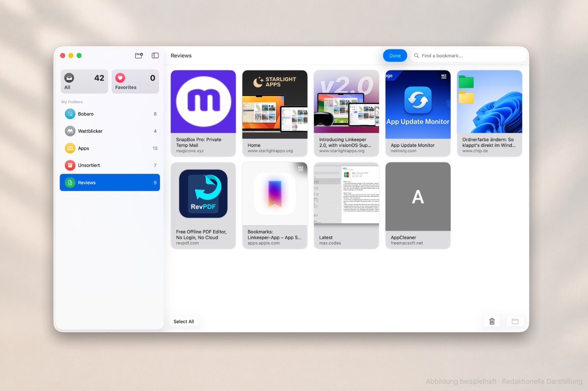Select the Unsortiert folder
Screen dimensions: 588x391
coord(110,165)
